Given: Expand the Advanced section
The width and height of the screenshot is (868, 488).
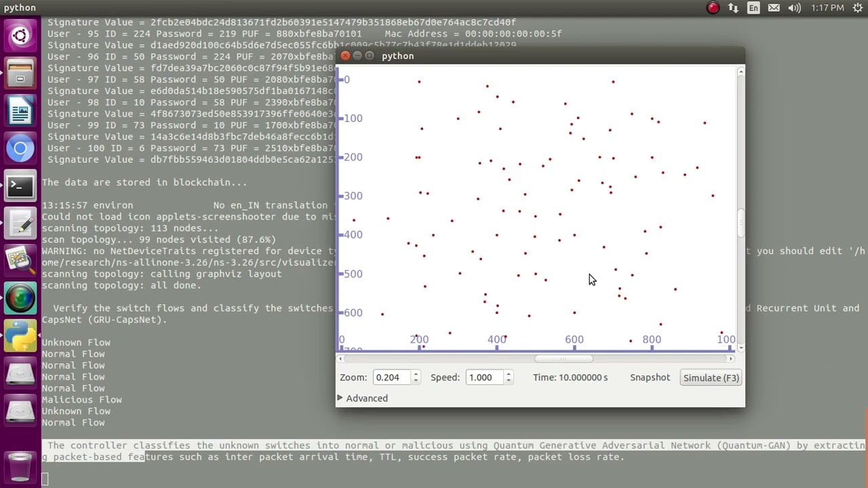Looking at the screenshot, I should pos(362,398).
